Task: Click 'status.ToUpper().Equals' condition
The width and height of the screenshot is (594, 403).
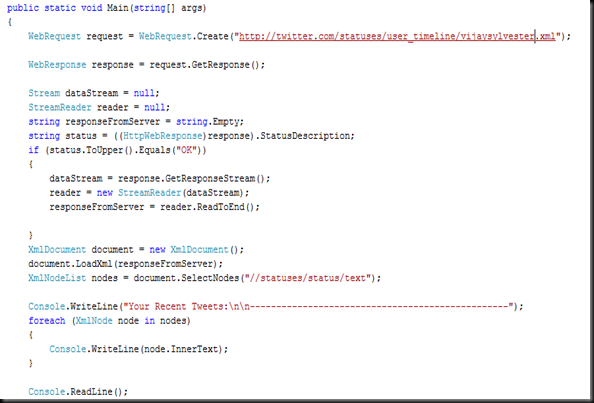Action: click(110, 150)
